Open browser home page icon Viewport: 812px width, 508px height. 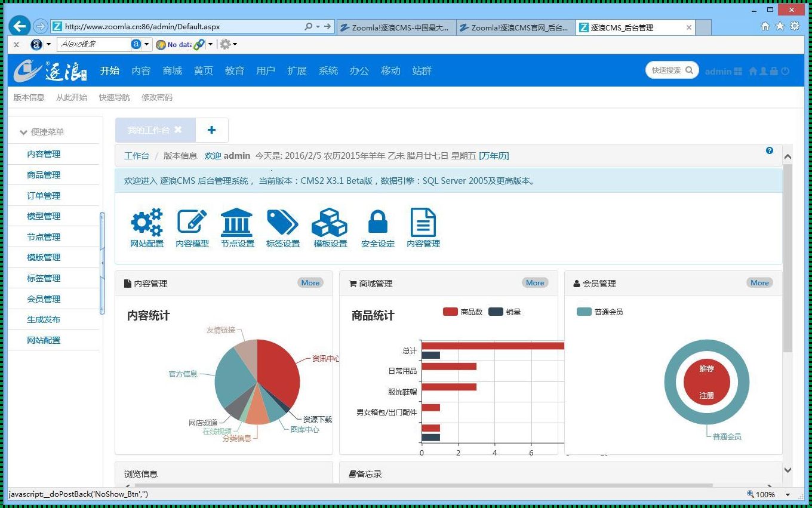pos(765,26)
